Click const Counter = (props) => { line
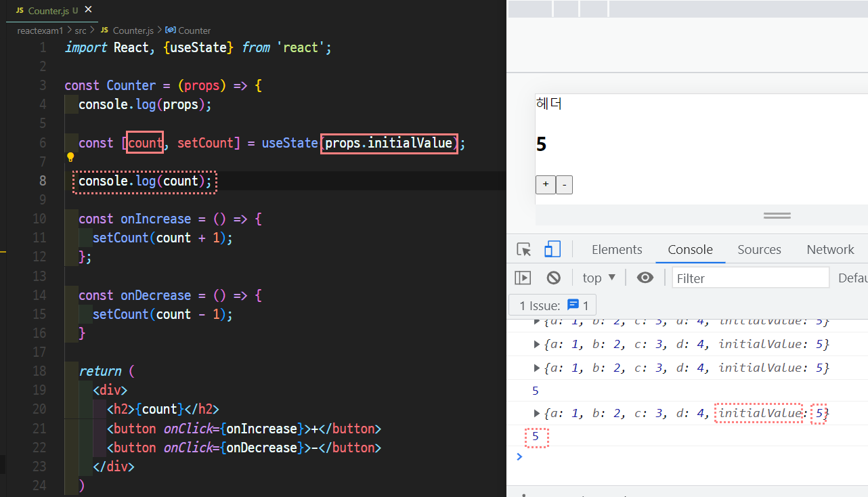 pyautogui.click(x=163, y=85)
